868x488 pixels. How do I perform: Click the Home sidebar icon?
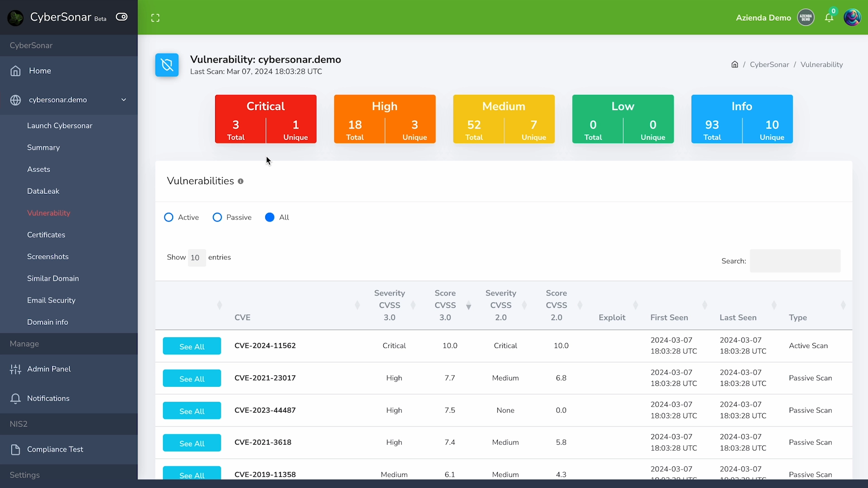(x=15, y=71)
